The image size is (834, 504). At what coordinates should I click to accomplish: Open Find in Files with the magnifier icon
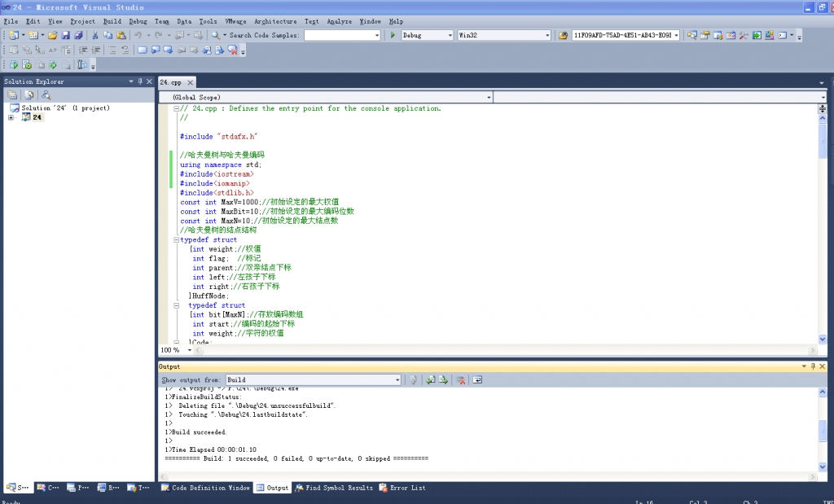point(216,35)
